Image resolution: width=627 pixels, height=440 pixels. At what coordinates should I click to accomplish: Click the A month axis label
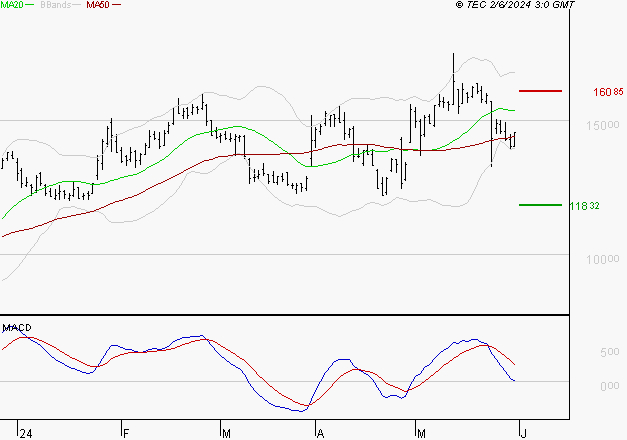click(x=320, y=434)
